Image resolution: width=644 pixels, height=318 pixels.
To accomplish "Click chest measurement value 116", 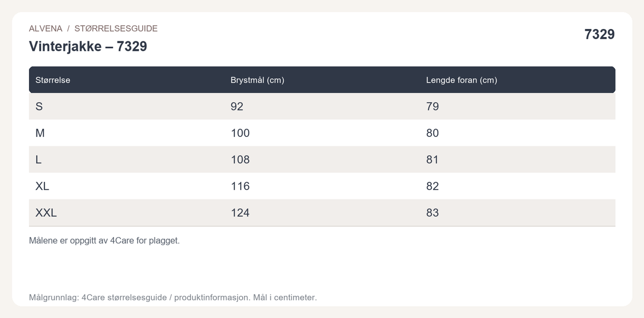I will click(x=240, y=186).
